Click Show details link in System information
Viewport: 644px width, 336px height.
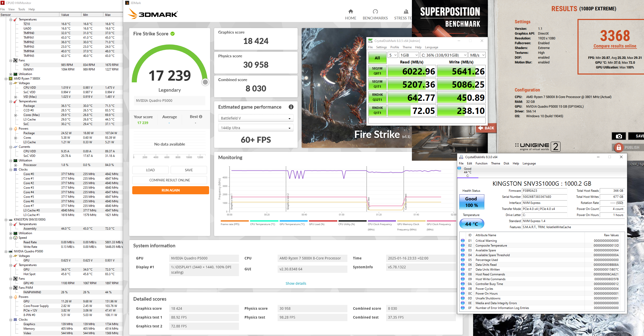(x=296, y=283)
